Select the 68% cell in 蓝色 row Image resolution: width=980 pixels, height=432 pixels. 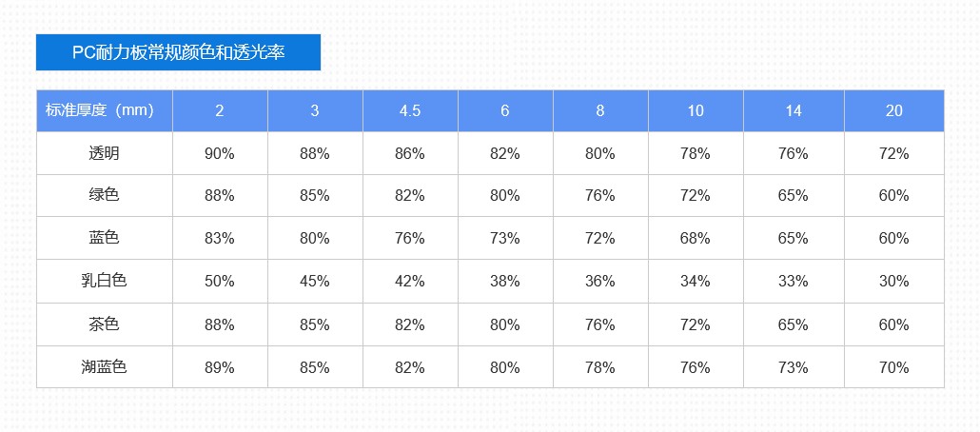pos(696,238)
